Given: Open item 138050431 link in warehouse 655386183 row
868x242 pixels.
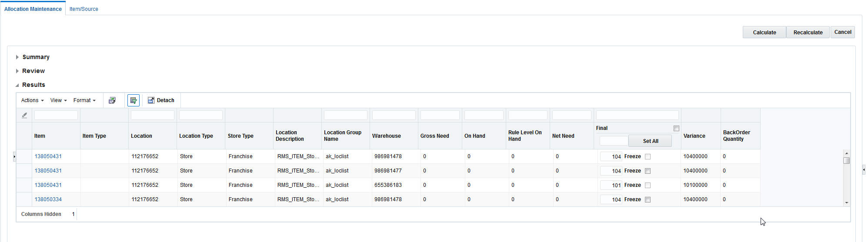Looking at the screenshot, I should 48,185.
